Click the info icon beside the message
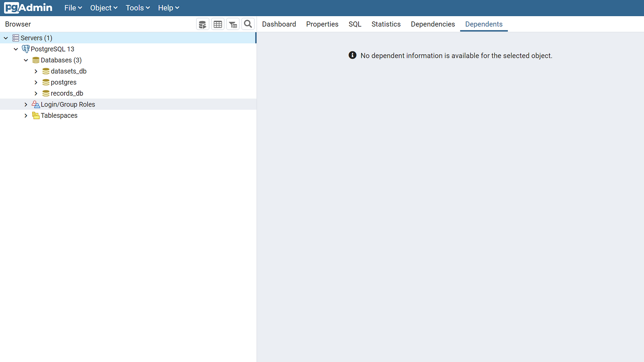 352,55
